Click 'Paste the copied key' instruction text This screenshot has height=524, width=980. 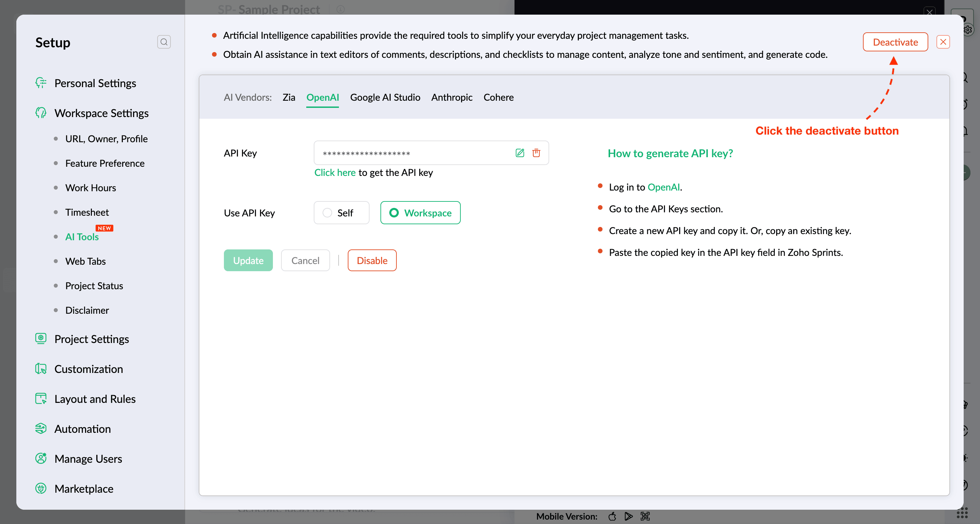pyautogui.click(x=726, y=252)
